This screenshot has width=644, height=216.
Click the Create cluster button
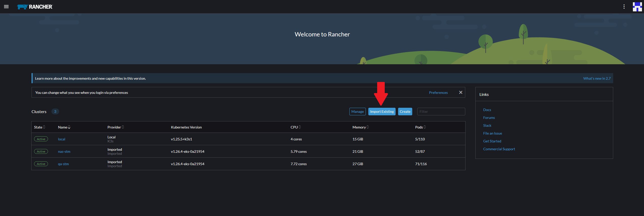click(x=405, y=112)
